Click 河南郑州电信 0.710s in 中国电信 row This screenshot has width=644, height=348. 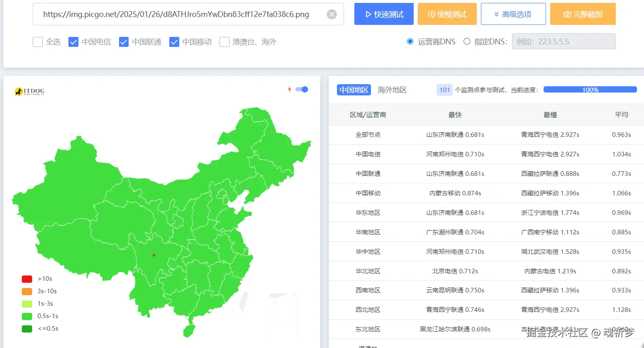tap(455, 154)
